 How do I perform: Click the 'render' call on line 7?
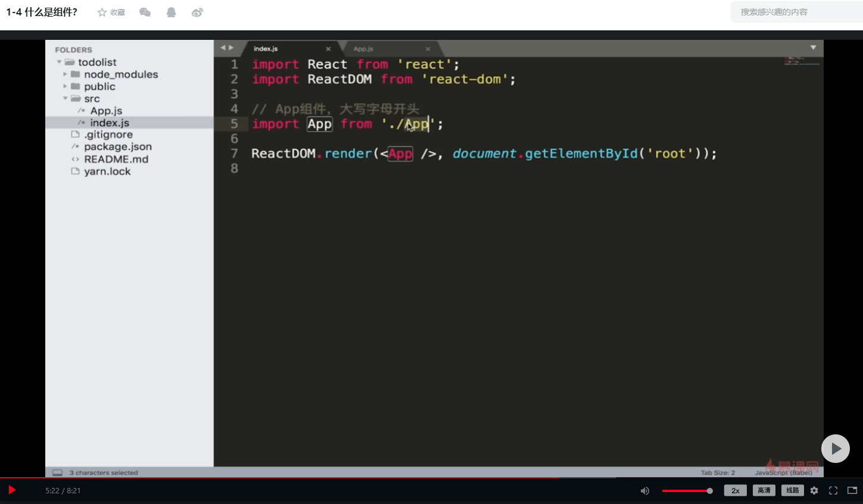348,154
